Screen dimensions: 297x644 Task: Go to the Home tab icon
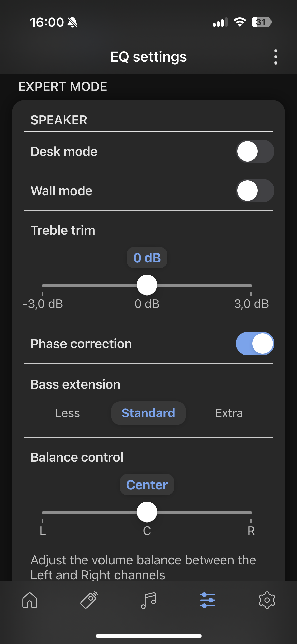30,600
